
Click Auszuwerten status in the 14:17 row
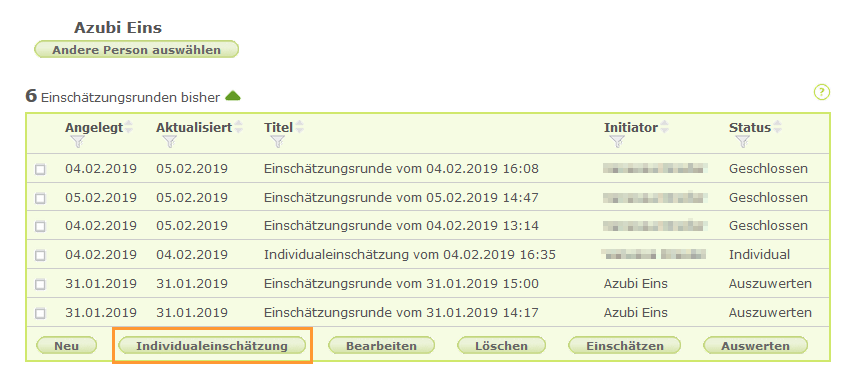coord(770,312)
